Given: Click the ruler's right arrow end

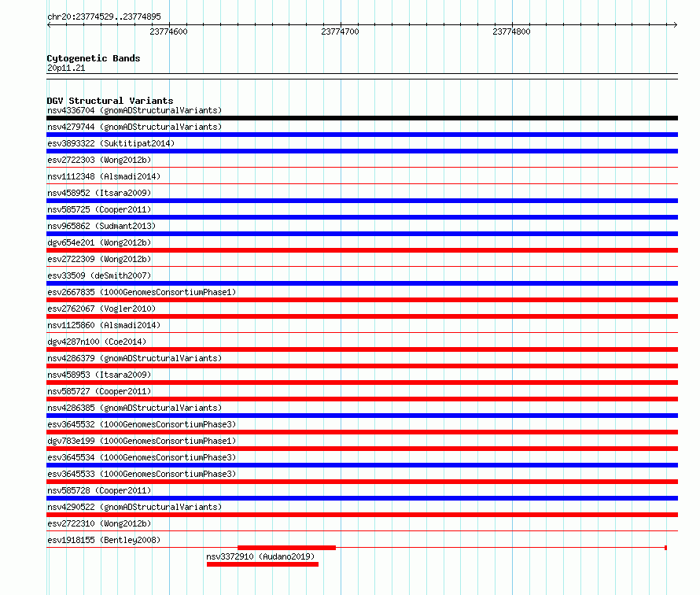Looking at the screenshot, I should 676,25.
